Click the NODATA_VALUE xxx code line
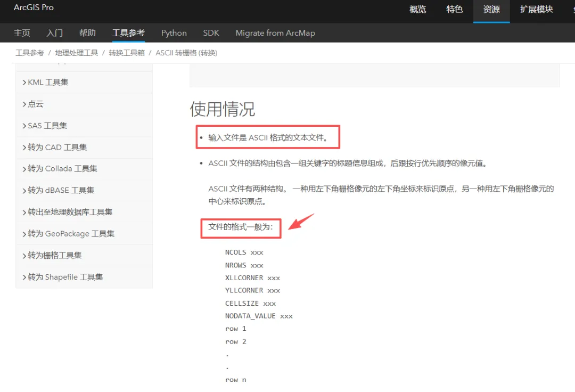Image resolution: width=575 pixels, height=392 pixels. point(259,316)
